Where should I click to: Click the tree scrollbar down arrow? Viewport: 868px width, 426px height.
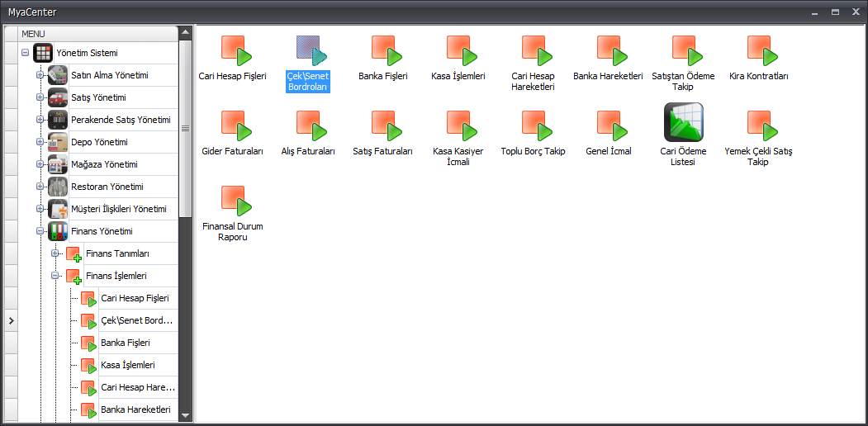(186, 415)
